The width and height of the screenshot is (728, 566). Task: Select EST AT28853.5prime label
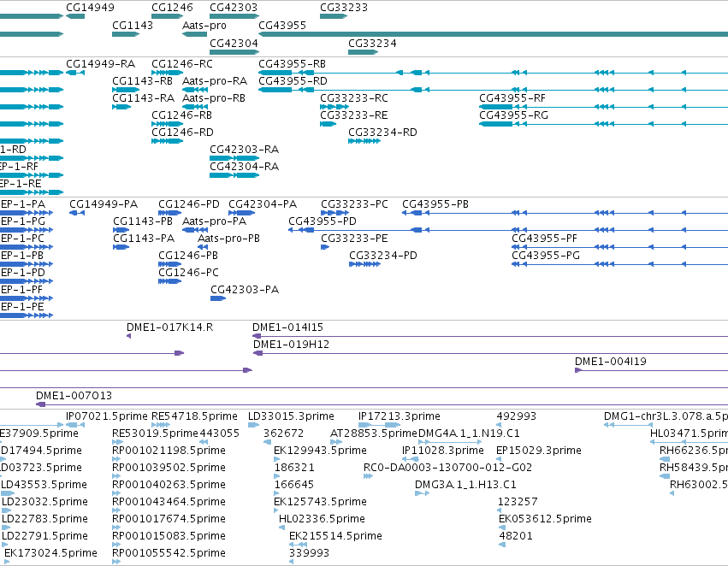(374, 433)
